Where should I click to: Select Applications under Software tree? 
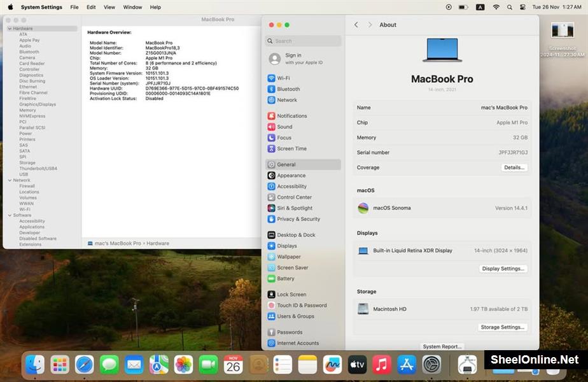[x=32, y=227]
